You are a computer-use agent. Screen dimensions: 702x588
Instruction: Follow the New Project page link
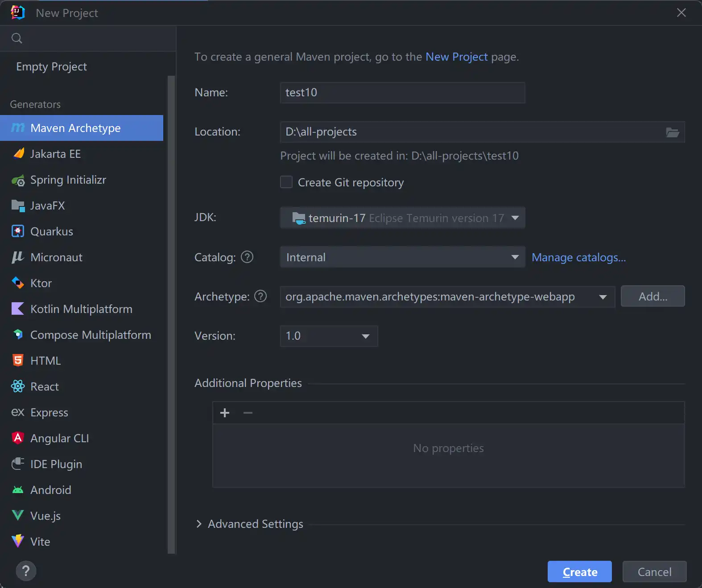tap(457, 57)
